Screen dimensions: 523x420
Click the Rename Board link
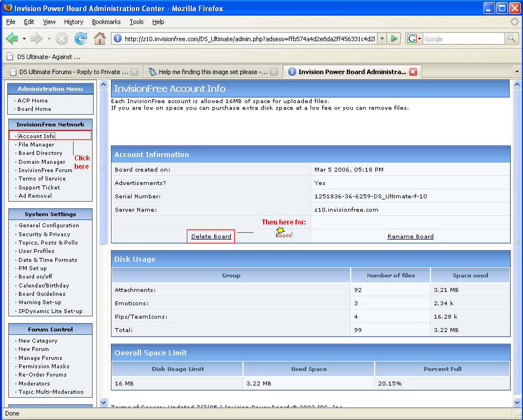pyautogui.click(x=410, y=236)
